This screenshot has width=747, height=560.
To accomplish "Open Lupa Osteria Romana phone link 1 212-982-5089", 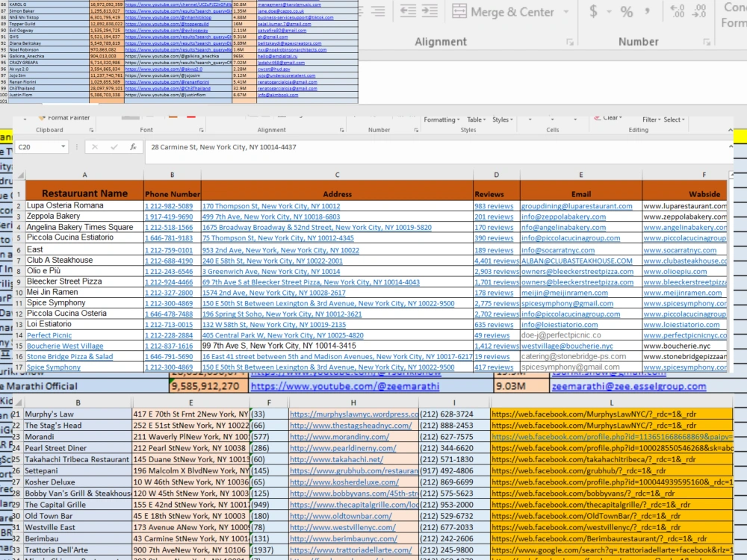I will tap(169, 206).
